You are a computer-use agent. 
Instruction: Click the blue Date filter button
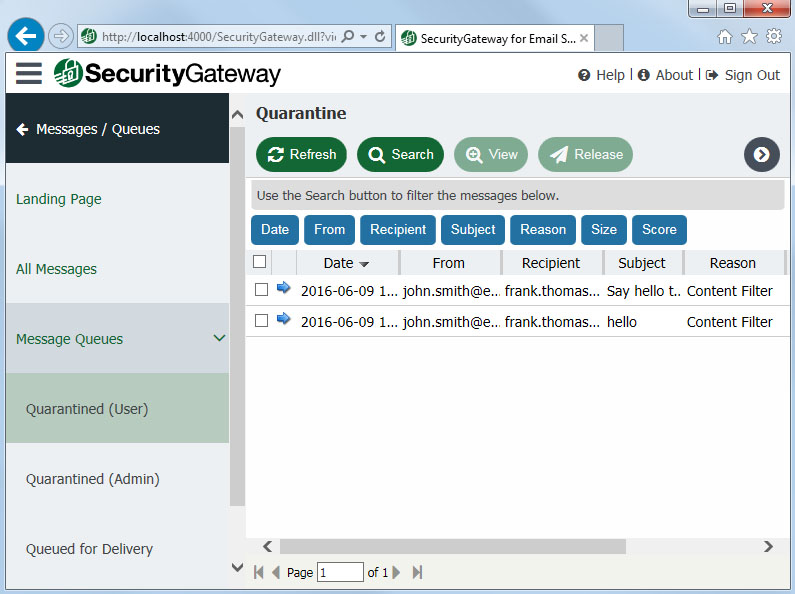[275, 230]
